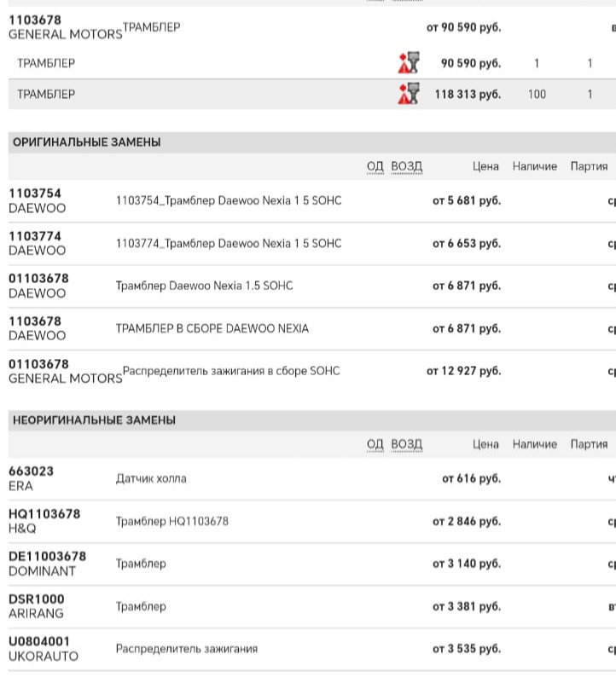Open part number 1103774 DAEWOO
Viewport: 616px width, 677px height.
tap(35, 236)
